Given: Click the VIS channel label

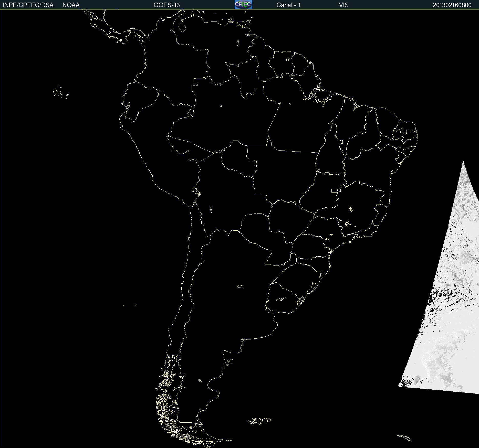Looking at the screenshot, I should point(343,5).
